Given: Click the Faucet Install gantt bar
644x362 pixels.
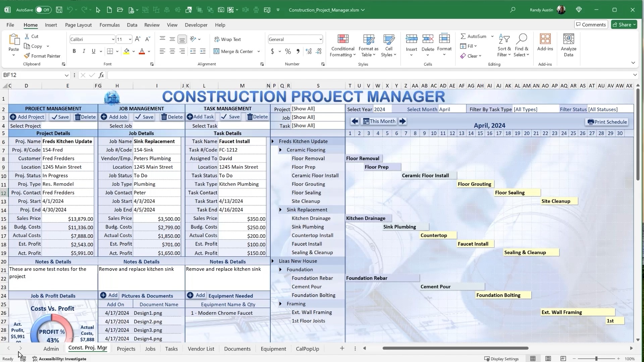Looking at the screenshot, I should (476, 244).
